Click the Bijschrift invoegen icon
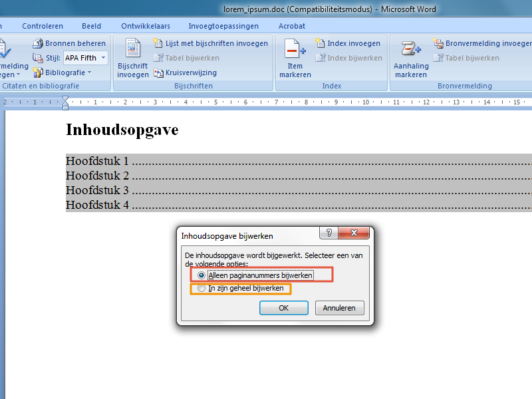Image resolution: width=532 pixels, height=399 pixels. (x=133, y=50)
